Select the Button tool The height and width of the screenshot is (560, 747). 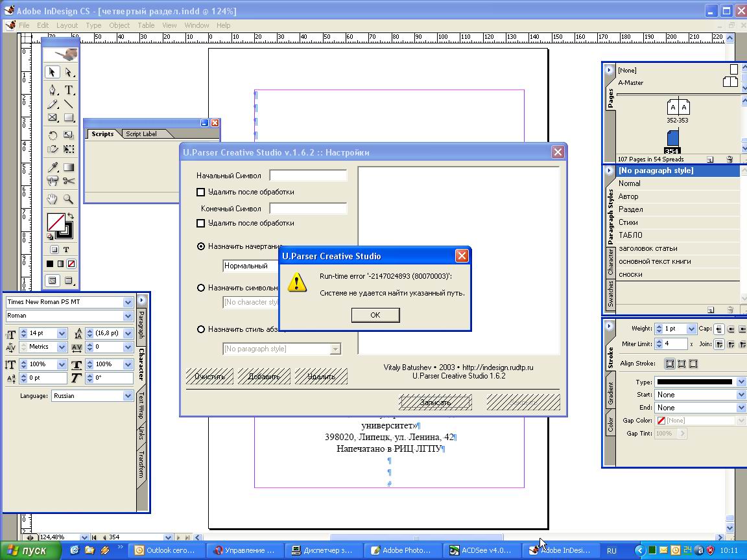52,181
